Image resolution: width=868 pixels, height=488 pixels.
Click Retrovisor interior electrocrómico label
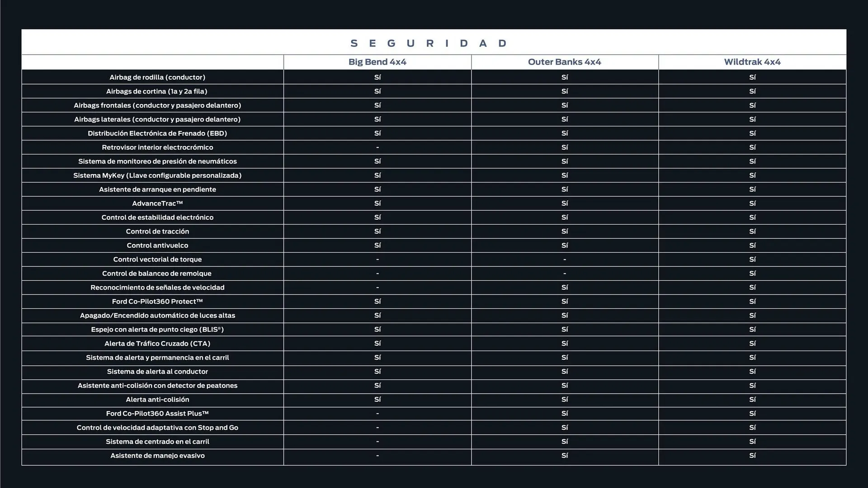[x=157, y=147]
